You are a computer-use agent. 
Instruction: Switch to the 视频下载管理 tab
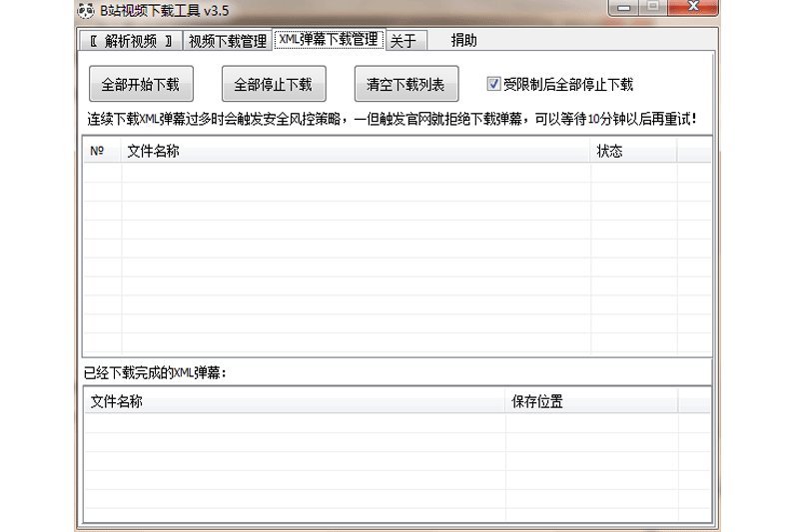pos(228,41)
